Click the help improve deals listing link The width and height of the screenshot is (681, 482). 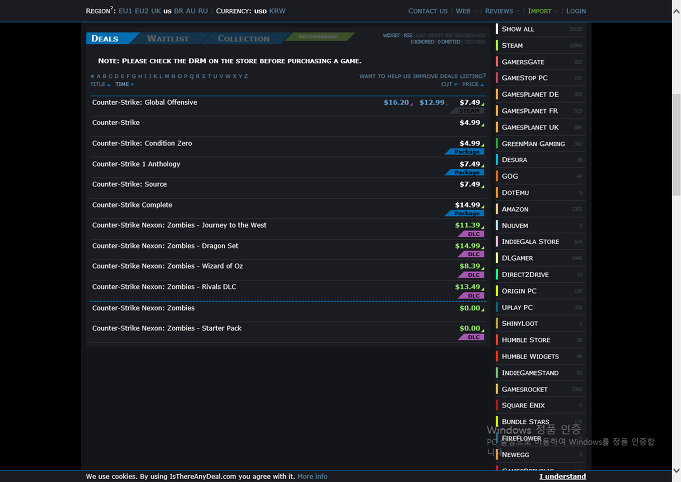(x=422, y=76)
